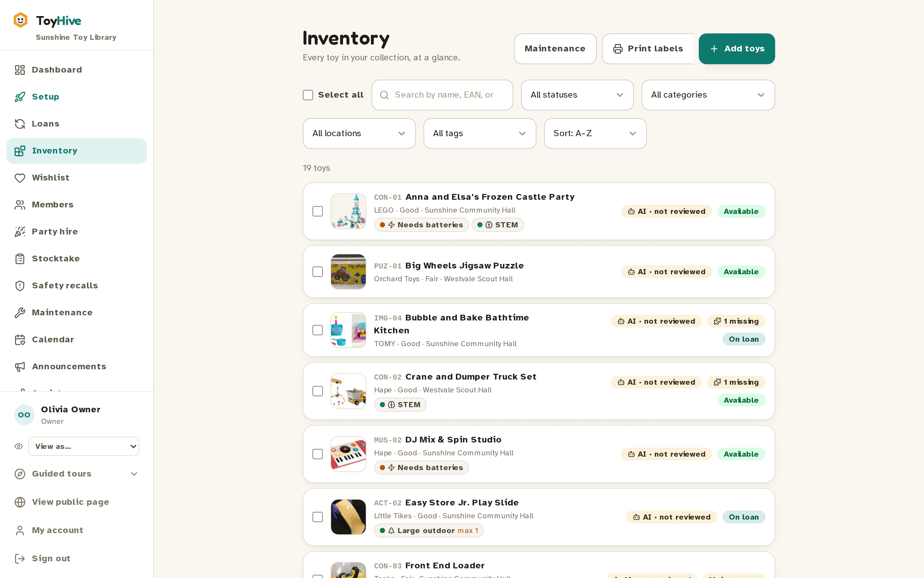Check the Crane and Dumper Truck Set checkbox
Screen dimensions: 924x578
(317, 391)
